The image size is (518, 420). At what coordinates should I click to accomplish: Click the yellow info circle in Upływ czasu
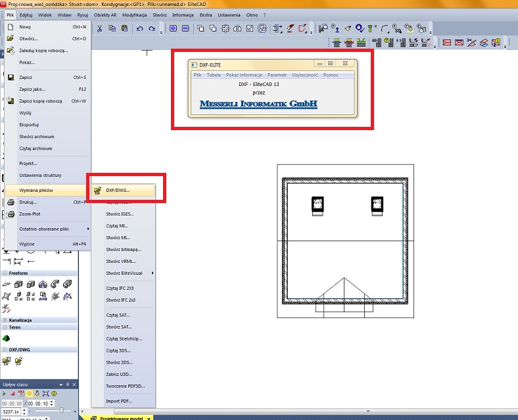click(54, 393)
